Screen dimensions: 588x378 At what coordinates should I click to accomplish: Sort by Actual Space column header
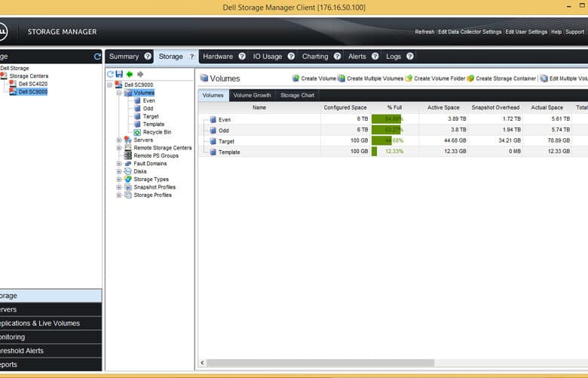[547, 107]
